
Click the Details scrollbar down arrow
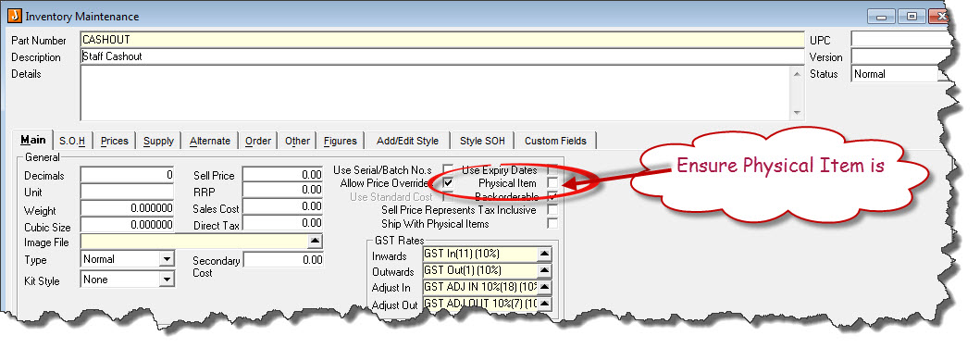click(797, 113)
